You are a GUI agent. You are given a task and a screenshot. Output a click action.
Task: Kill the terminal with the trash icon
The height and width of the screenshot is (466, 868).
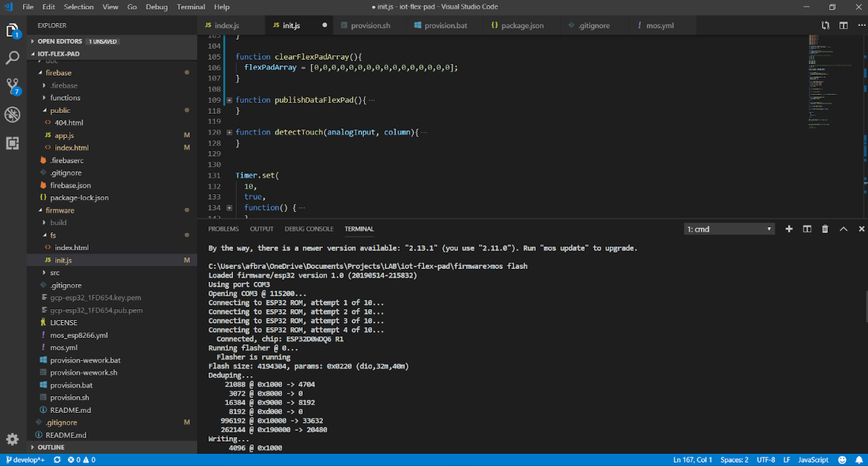click(825, 229)
